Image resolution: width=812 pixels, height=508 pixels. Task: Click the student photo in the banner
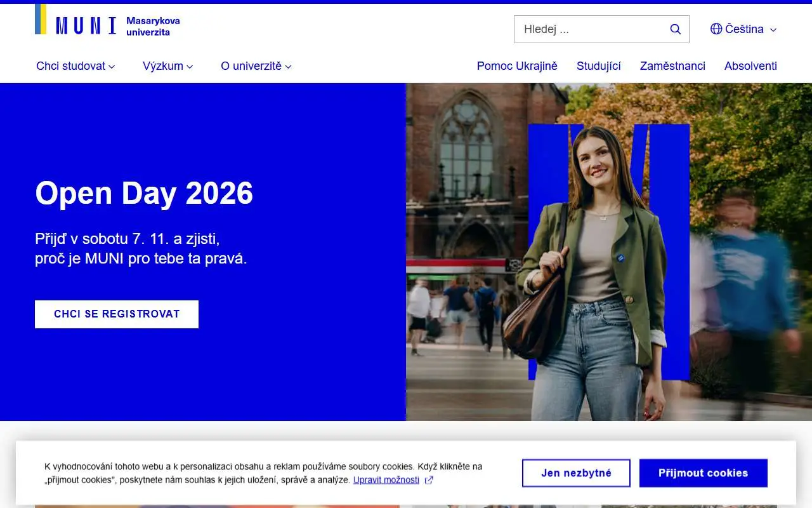click(x=609, y=252)
